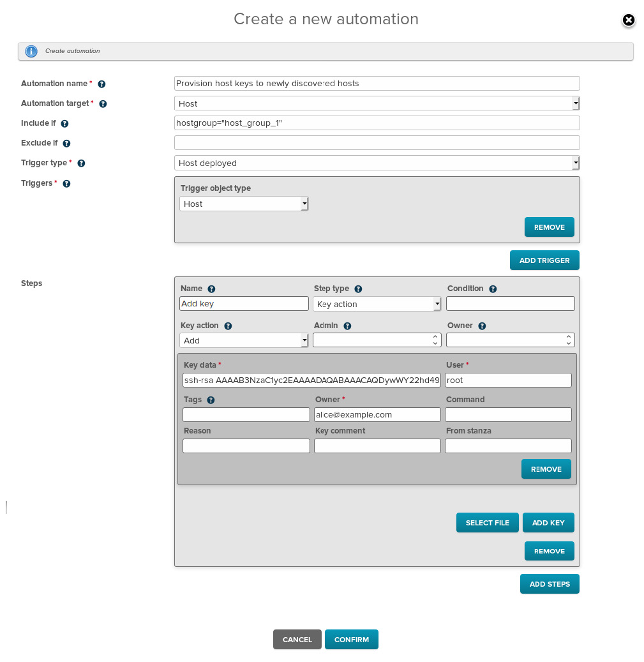Click the empty Exclude if field
Viewport: 644px width, 662px height.
coord(377,143)
